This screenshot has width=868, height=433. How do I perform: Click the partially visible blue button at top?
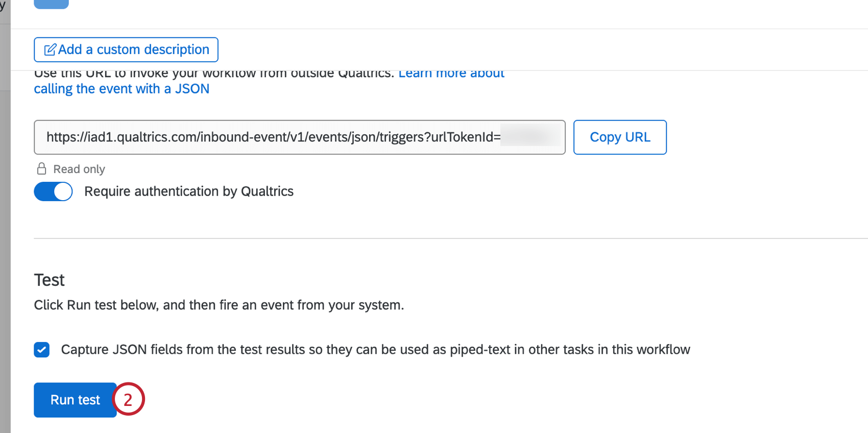51,4
